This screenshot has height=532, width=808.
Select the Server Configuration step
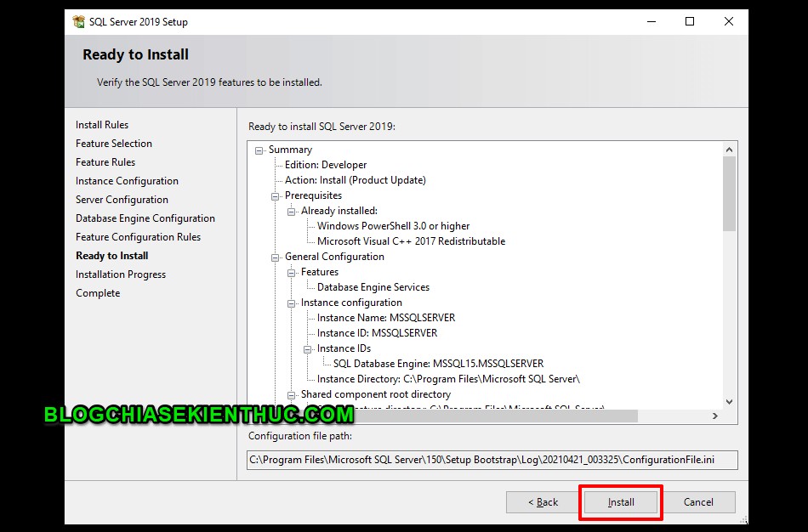tap(121, 199)
